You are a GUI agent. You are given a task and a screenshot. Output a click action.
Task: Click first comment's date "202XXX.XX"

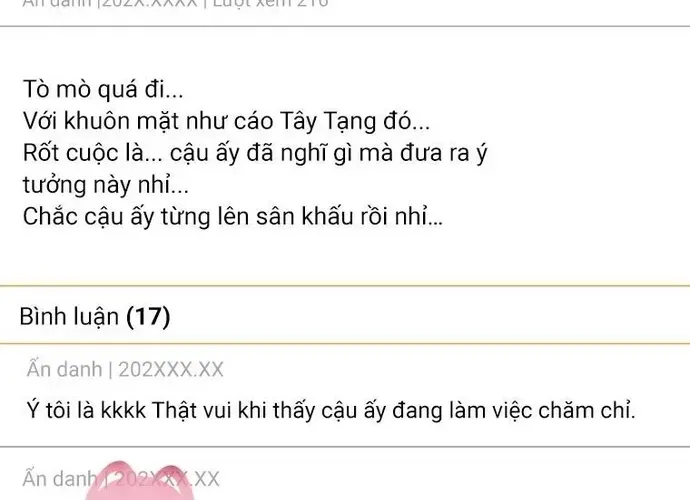click(171, 370)
